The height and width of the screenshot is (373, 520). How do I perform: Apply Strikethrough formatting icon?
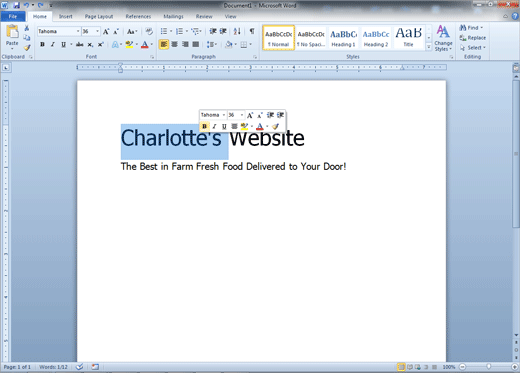point(79,44)
